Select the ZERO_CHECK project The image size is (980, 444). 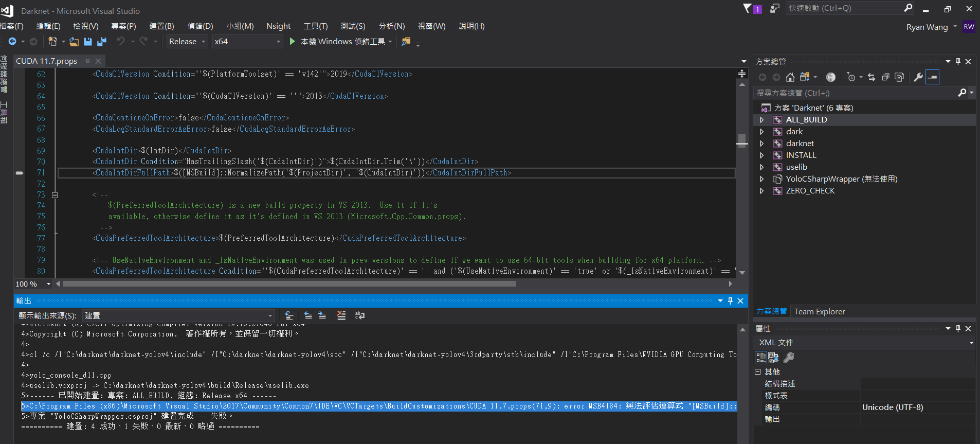(x=810, y=191)
